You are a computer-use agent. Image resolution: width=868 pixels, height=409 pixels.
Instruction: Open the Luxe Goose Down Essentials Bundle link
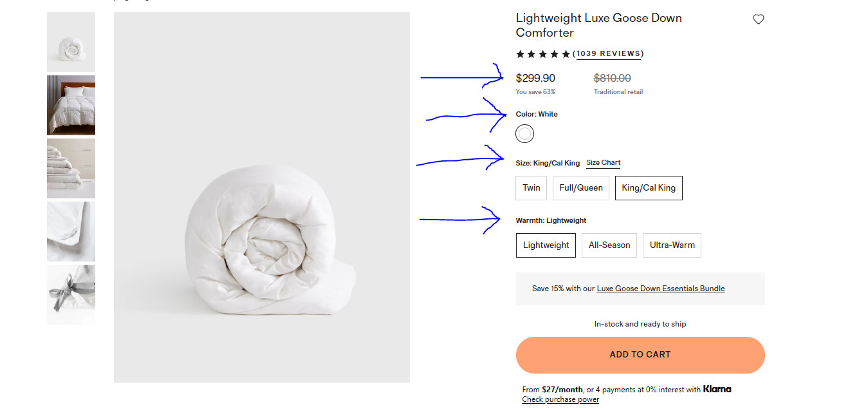click(660, 288)
